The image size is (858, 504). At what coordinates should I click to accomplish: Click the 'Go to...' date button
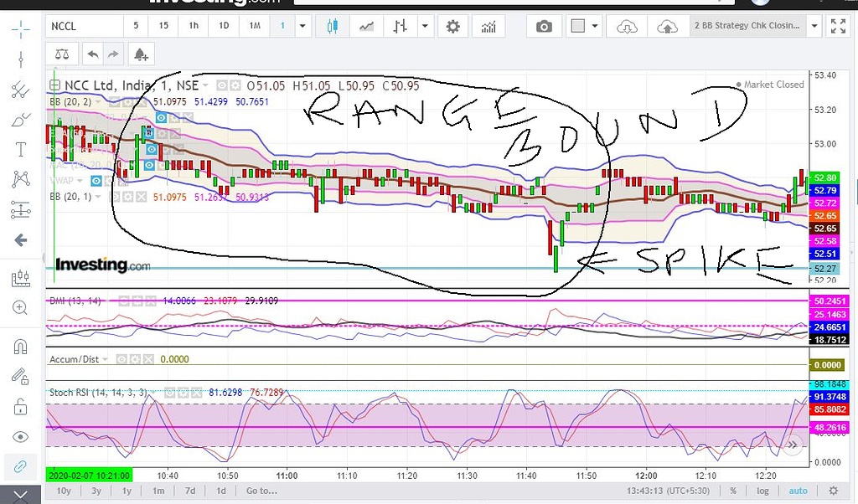[261, 491]
